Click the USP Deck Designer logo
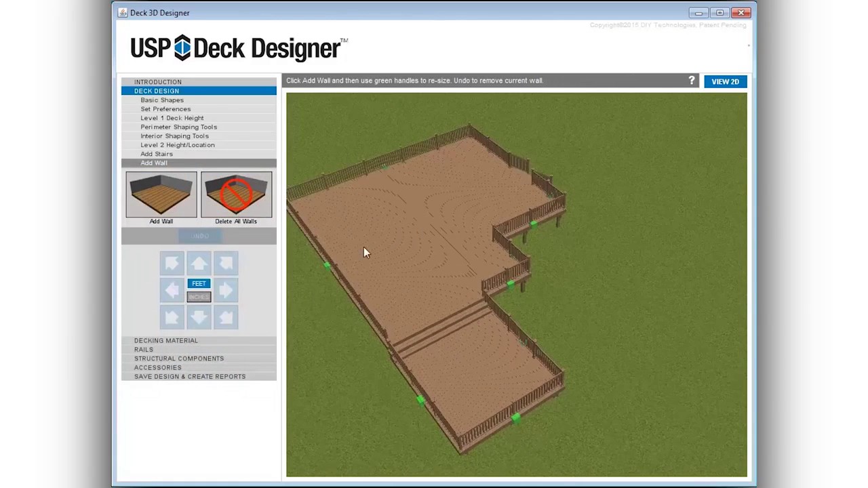This screenshot has width=868, height=488. [x=239, y=48]
